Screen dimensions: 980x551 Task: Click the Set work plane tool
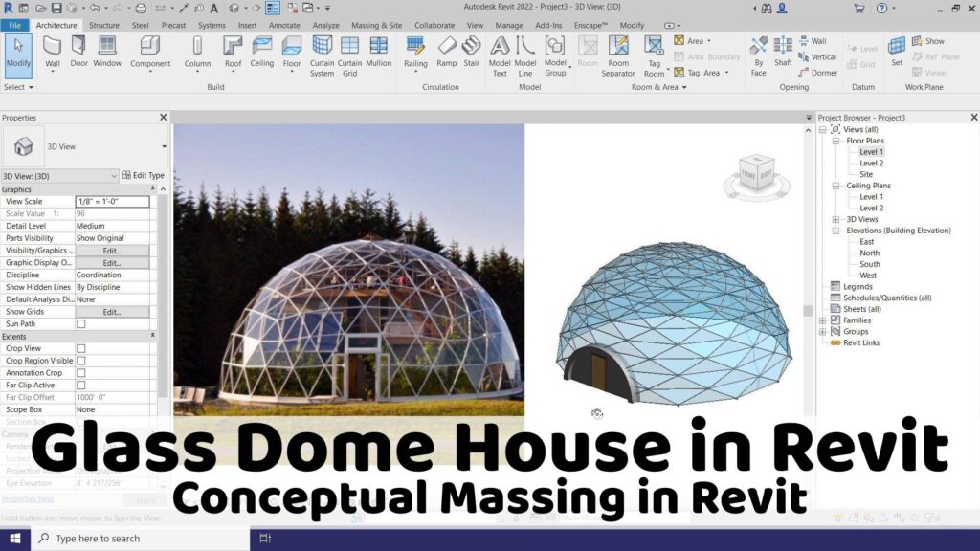(x=897, y=52)
